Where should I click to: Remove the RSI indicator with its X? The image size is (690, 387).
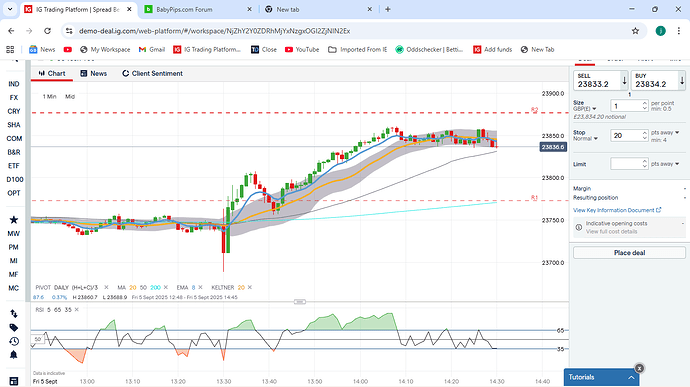77,310
